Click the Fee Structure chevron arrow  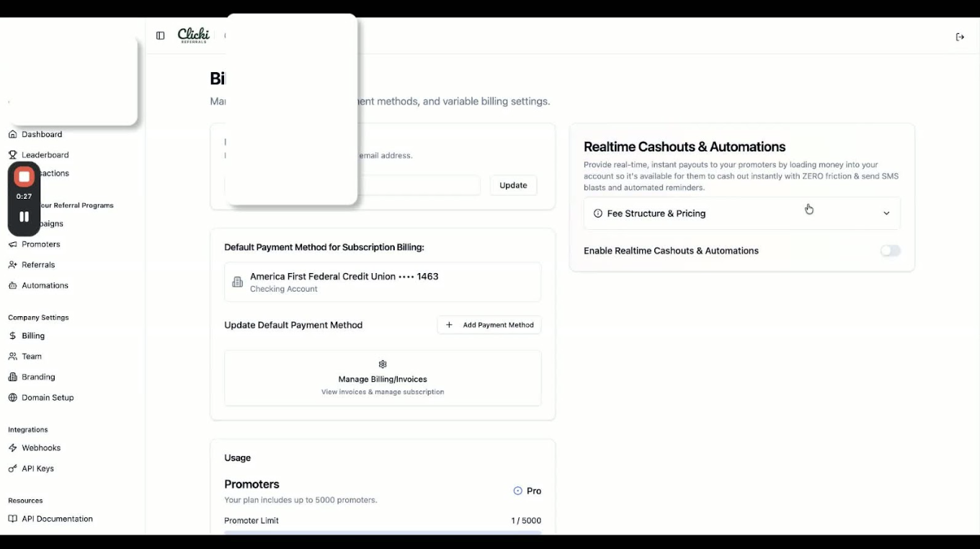pyautogui.click(x=886, y=214)
